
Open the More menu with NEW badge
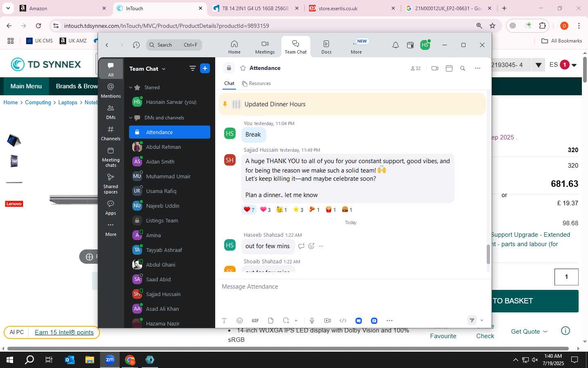356,47
